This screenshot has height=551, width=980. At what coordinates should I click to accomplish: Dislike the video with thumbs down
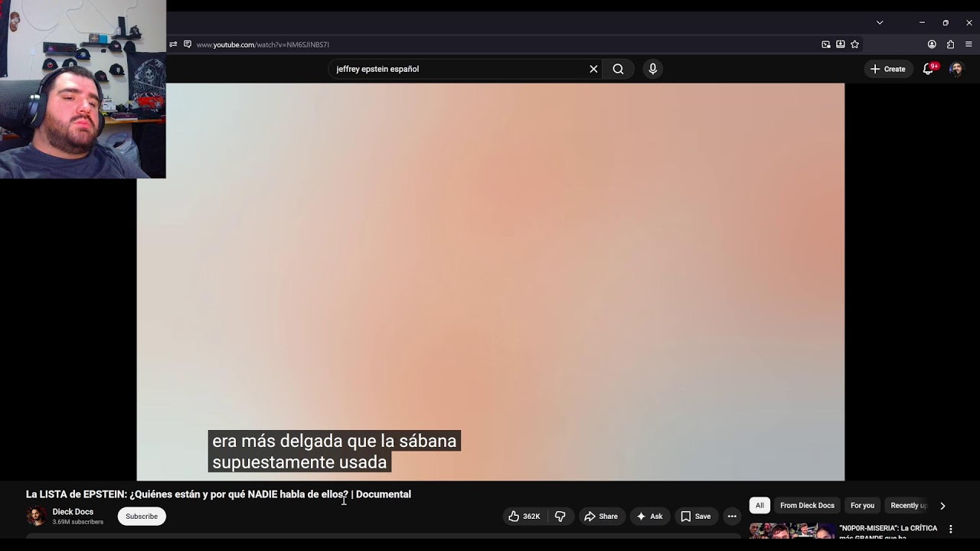coord(560,517)
